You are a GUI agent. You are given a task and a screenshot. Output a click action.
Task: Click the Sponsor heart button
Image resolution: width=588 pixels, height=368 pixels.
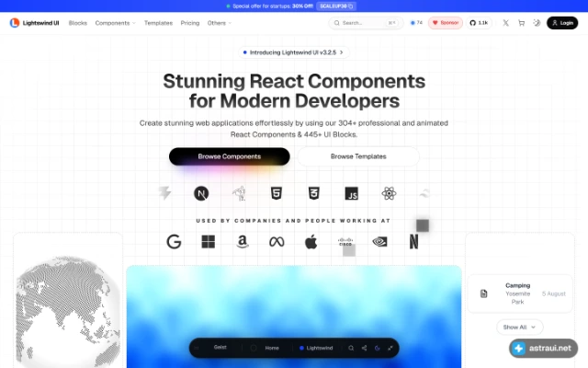pyautogui.click(x=446, y=23)
